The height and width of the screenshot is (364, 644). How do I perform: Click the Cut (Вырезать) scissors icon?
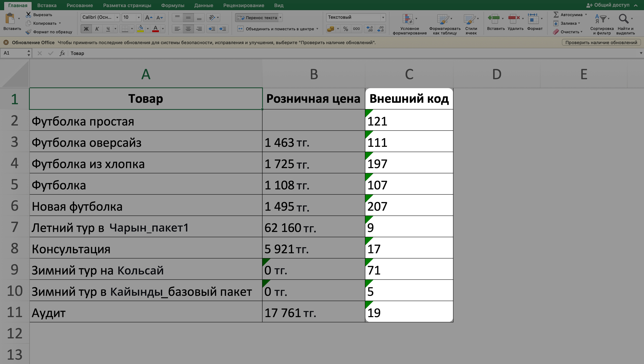28,15
